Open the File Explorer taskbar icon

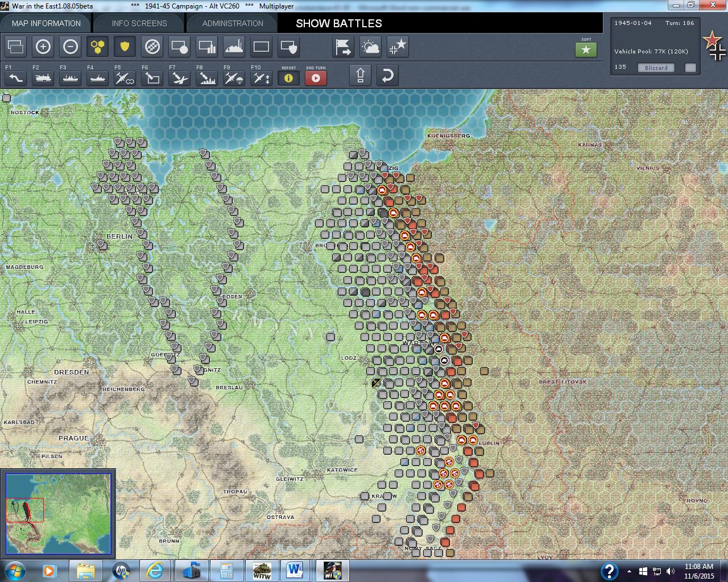[x=86, y=571]
